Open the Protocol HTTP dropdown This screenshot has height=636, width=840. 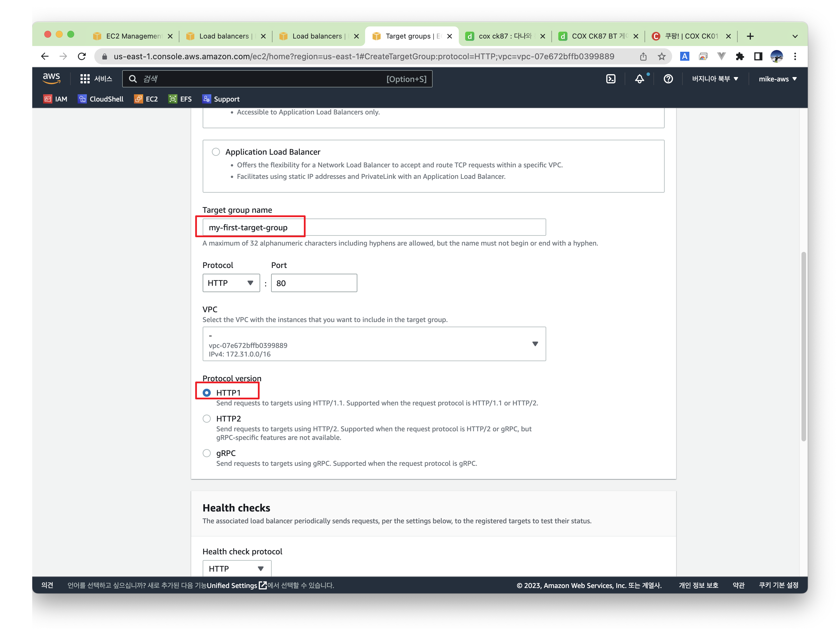(x=231, y=283)
